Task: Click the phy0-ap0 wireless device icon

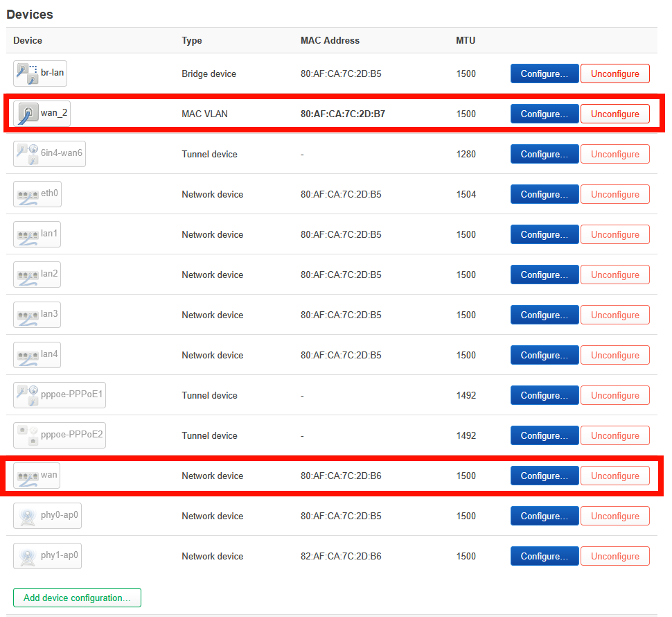Action: point(28,516)
